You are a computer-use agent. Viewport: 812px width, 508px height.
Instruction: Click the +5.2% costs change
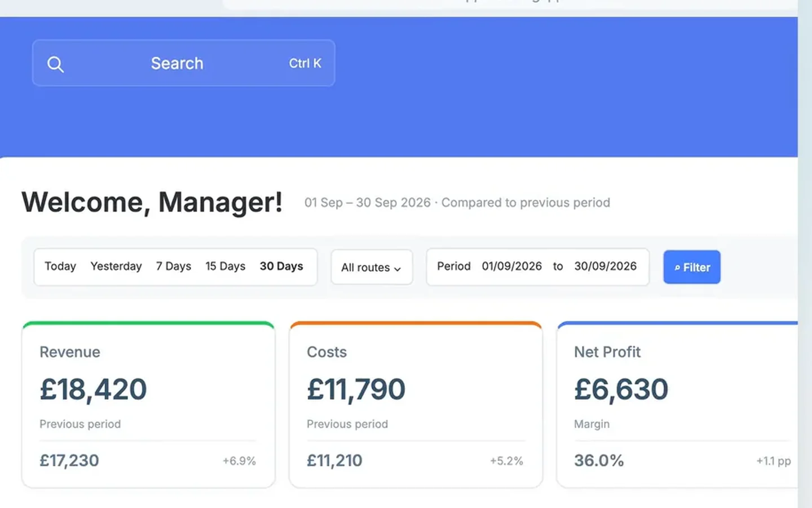click(506, 461)
